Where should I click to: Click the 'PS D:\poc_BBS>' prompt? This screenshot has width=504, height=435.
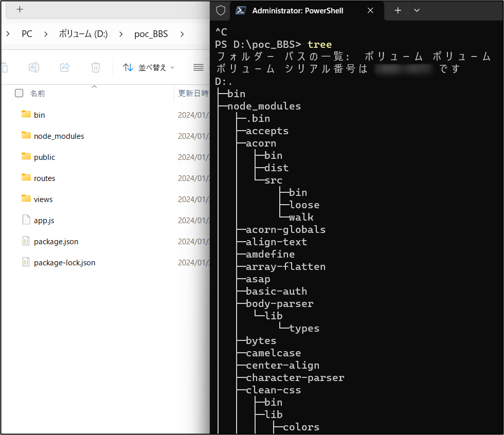click(258, 44)
